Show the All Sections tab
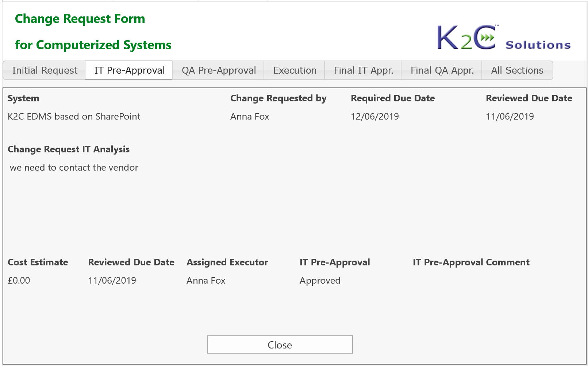 tap(517, 70)
